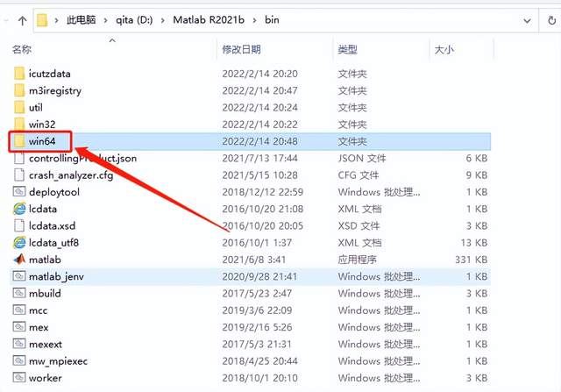Sort by the 名称 column header
Image resolution: width=561 pixels, height=392 pixels.
tap(22, 49)
